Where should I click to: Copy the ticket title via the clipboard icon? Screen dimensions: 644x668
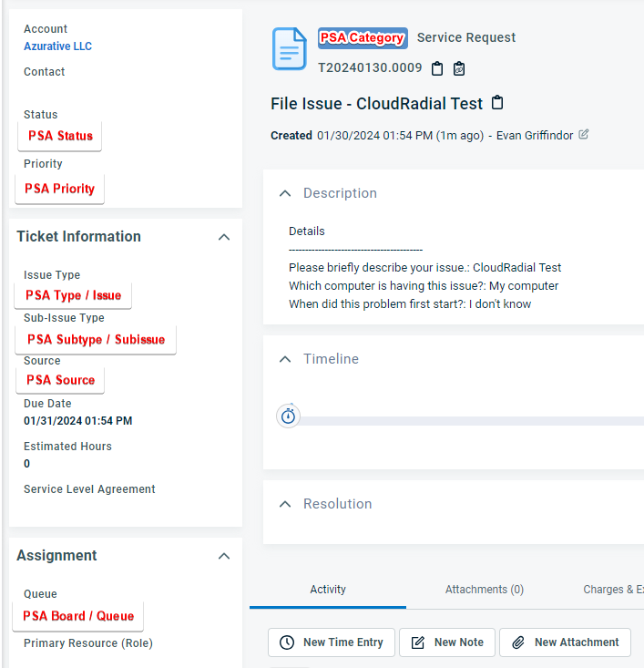[497, 103]
